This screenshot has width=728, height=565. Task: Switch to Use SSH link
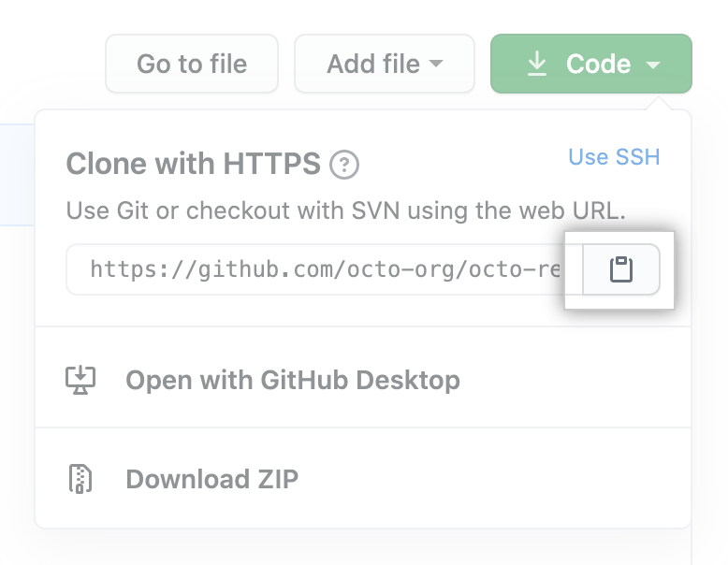tap(614, 156)
